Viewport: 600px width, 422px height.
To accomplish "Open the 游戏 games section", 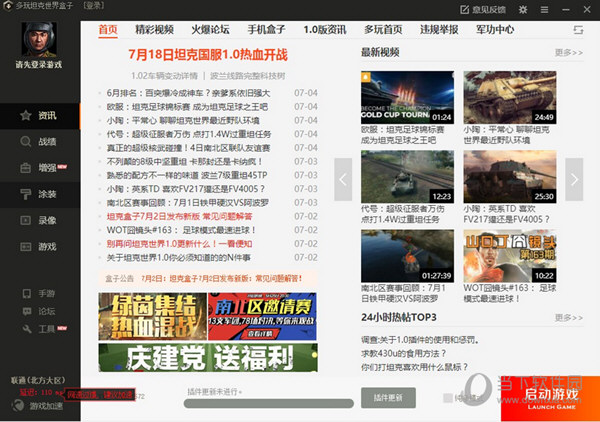I will tap(40, 247).
